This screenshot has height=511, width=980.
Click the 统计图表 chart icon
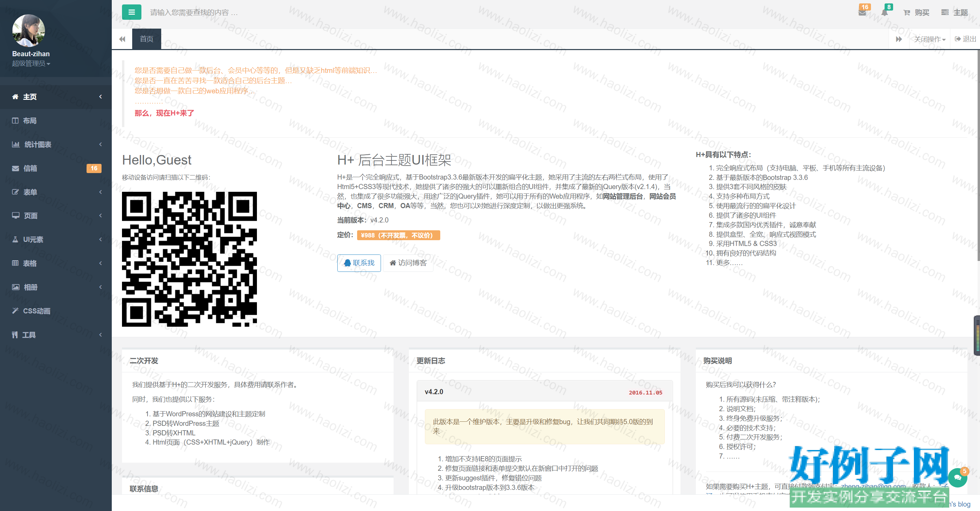16,144
